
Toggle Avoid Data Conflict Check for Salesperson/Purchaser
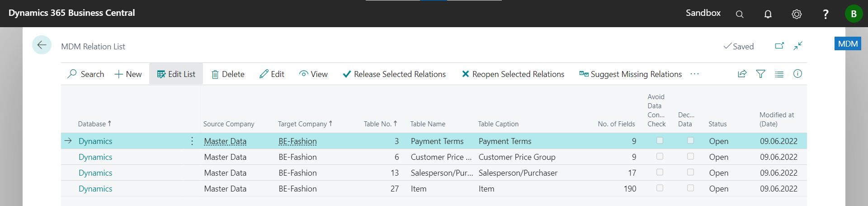click(x=660, y=172)
